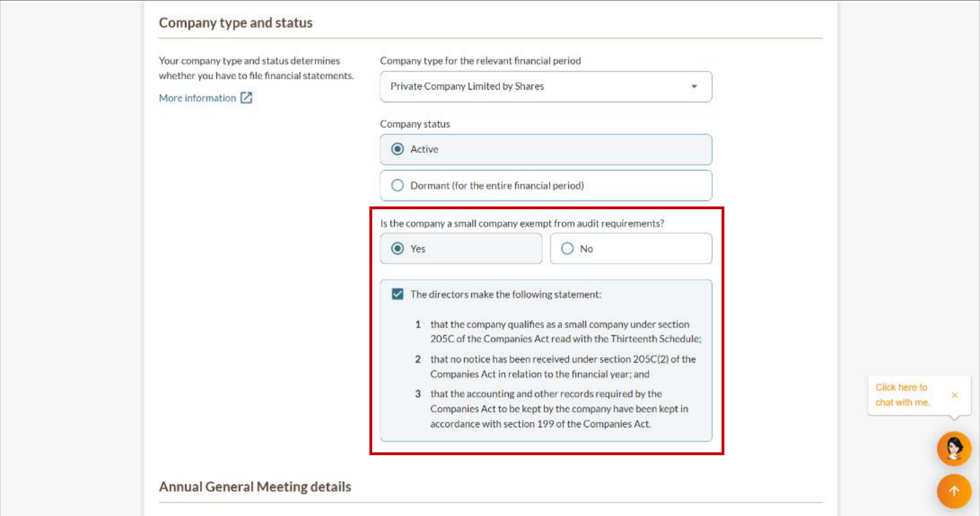Click the external link icon beside More information

(246, 97)
